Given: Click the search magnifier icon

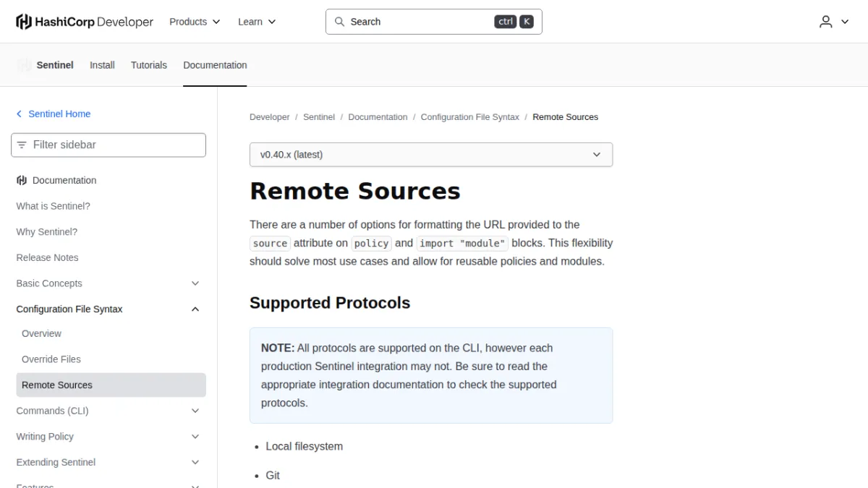Looking at the screenshot, I should [x=339, y=22].
